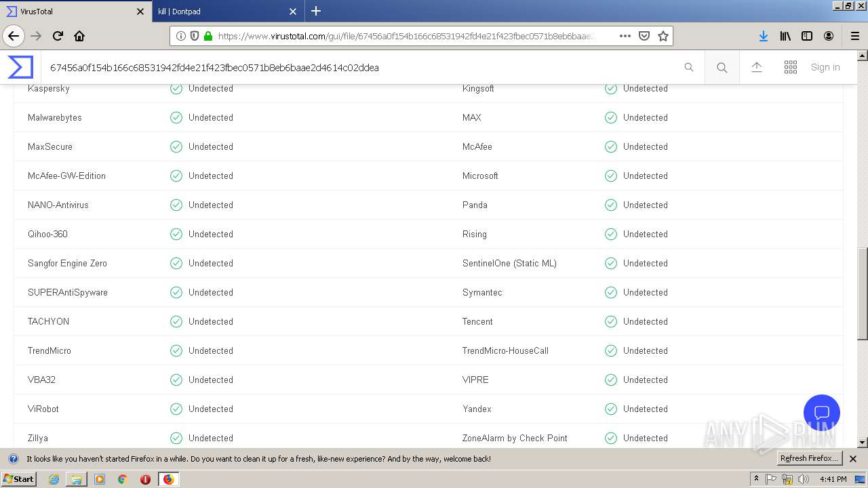Open the VirusTotal apps grid menu

pyautogui.click(x=791, y=67)
